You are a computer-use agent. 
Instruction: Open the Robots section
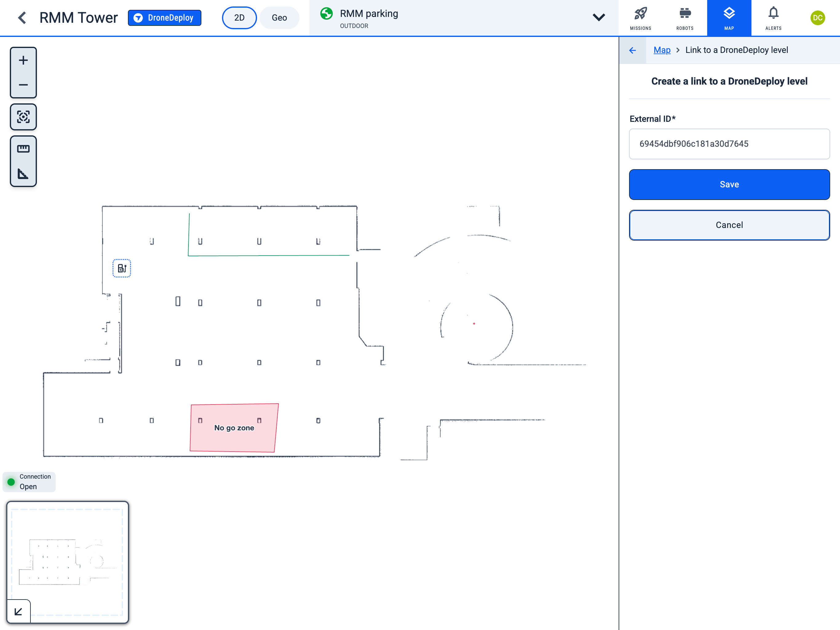(685, 18)
